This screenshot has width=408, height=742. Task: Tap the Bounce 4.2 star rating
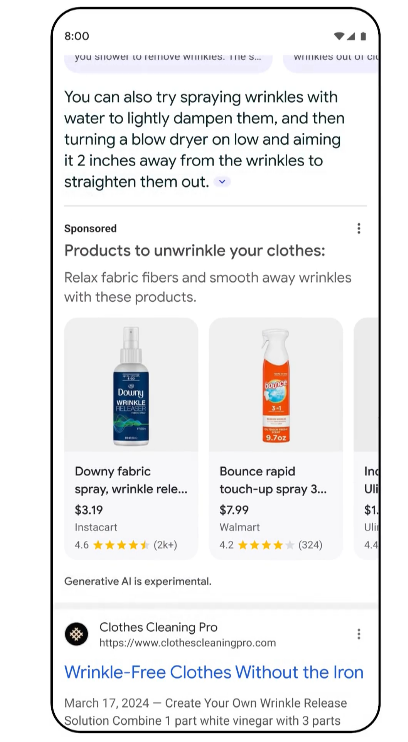tap(271, 545)
